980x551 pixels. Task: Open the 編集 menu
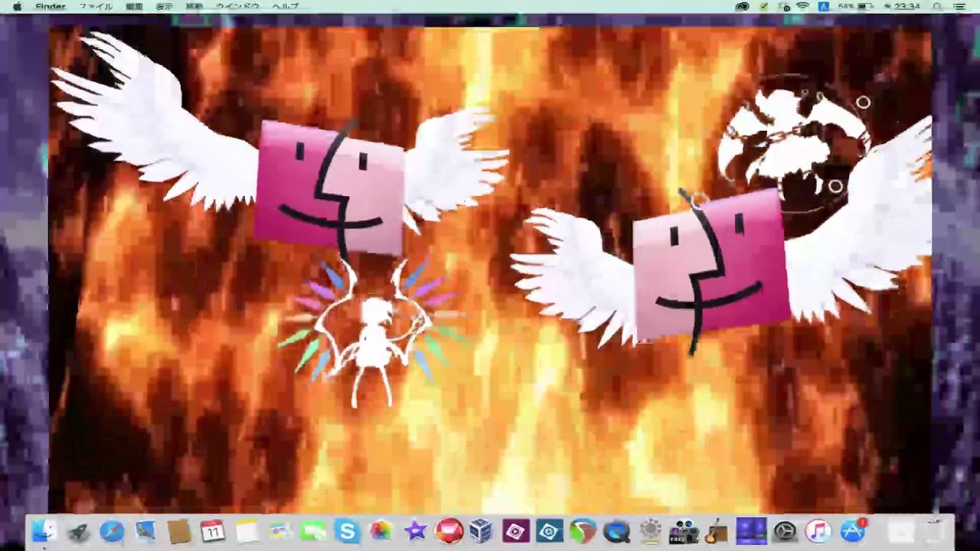(134, 6)
